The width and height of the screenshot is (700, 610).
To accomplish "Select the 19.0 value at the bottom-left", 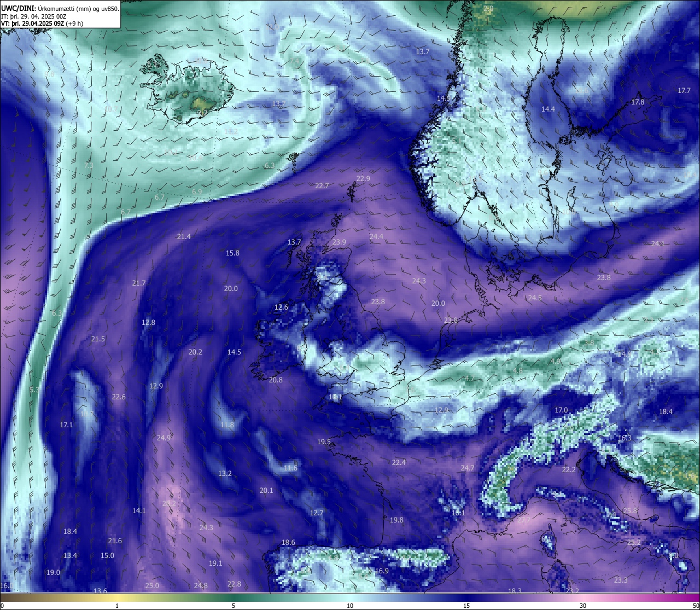I will point(53,573).
